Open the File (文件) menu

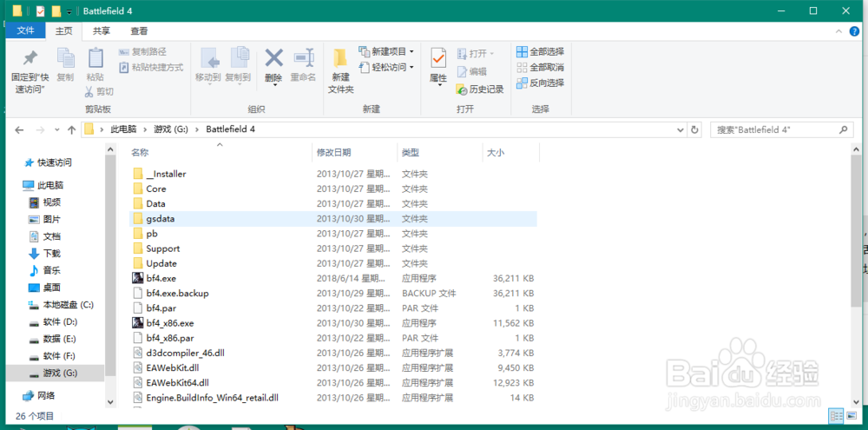click(25, 31)
